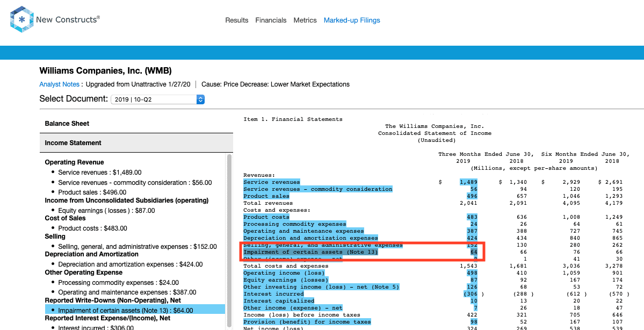Image resolution: width=644 pixels, height=330 pixels.
Task: Click highlighted 98 income tax provision value
Action: [x=474, y=322]
